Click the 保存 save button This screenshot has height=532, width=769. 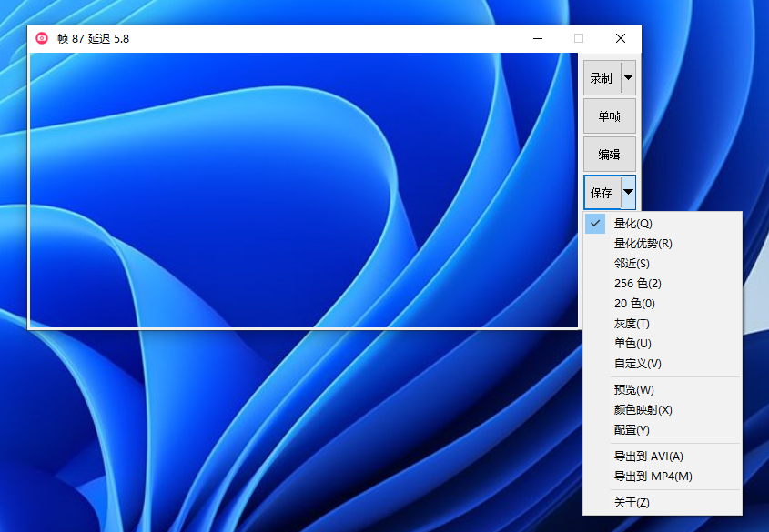coord(602,193)
